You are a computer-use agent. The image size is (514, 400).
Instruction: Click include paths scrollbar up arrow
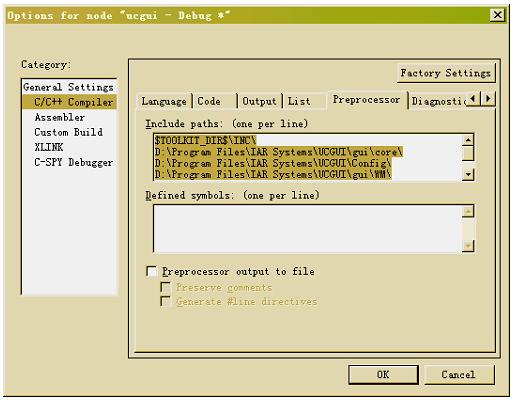[468, 140]
